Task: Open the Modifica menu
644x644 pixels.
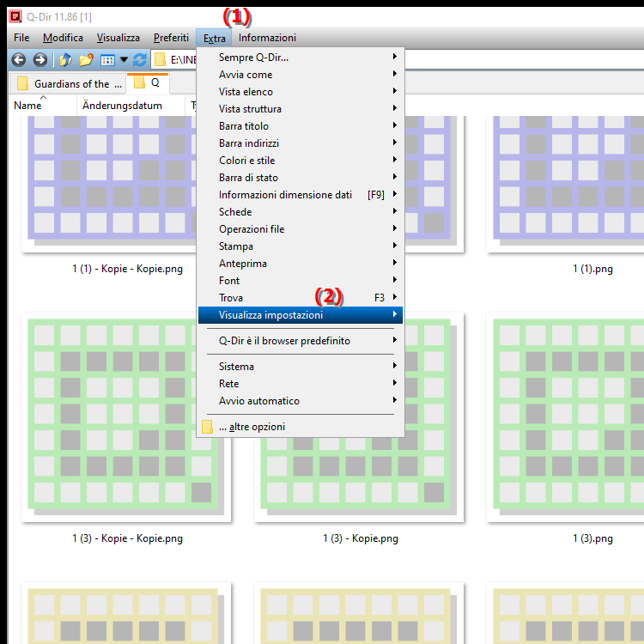Action: tap(63, 38)
